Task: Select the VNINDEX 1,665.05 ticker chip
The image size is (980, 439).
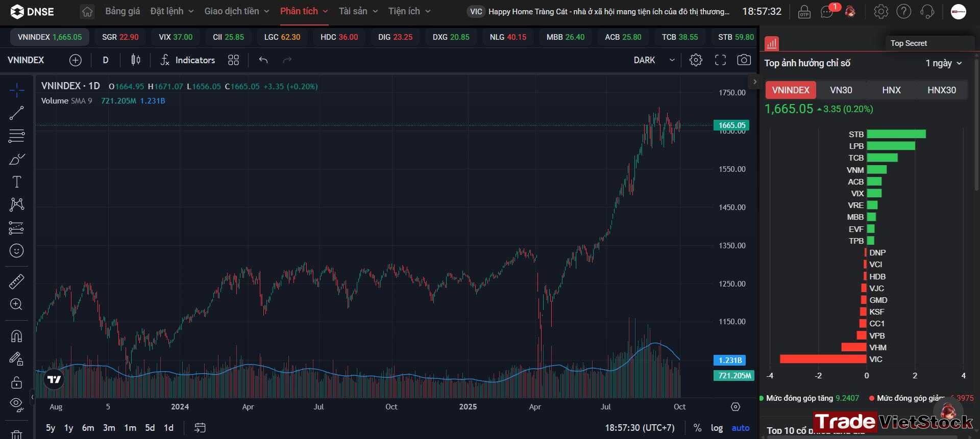Action: click(50, 37)
